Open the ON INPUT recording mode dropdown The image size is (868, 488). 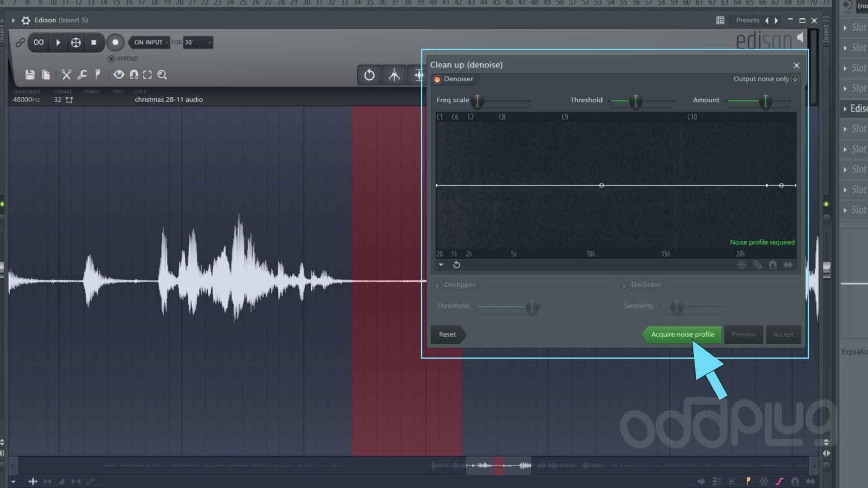(x=149, y=42)
